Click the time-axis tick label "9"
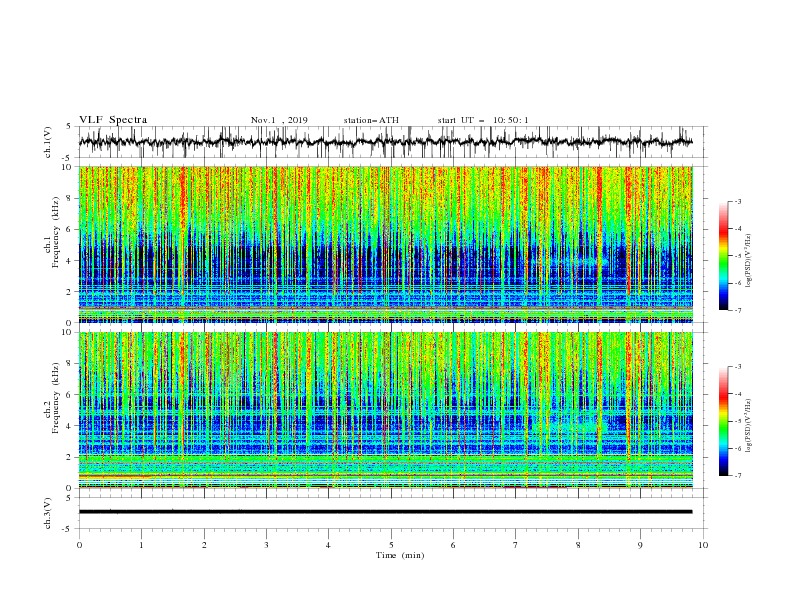The height and width of the screenshot is (612, 792). 640,545
